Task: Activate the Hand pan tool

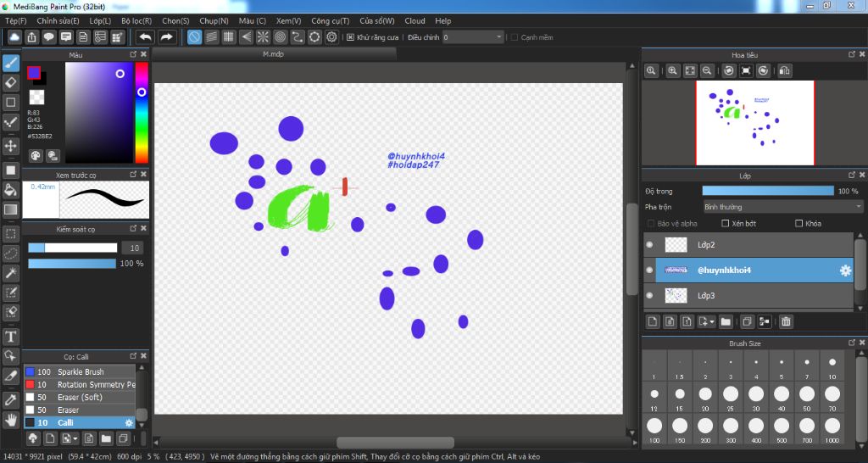Action: (x=10, y=420)
